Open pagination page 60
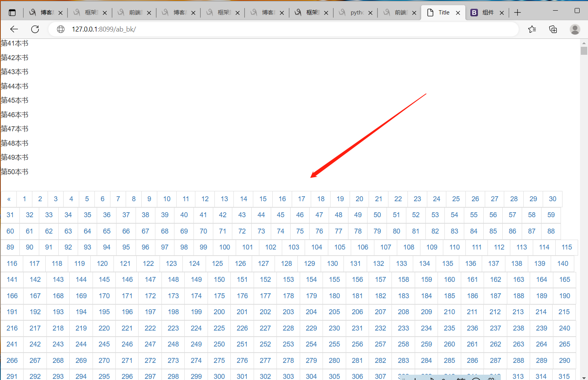 (x=10, y=231)
